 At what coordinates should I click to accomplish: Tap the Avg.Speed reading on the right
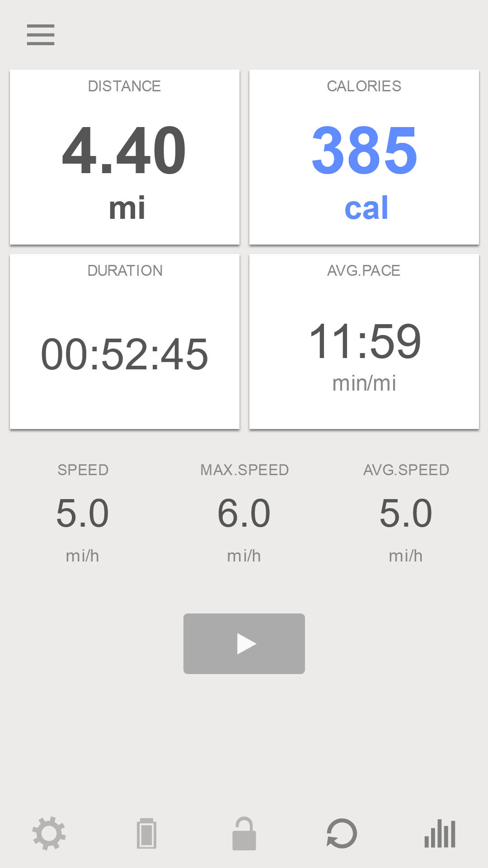tap(406, 513)
